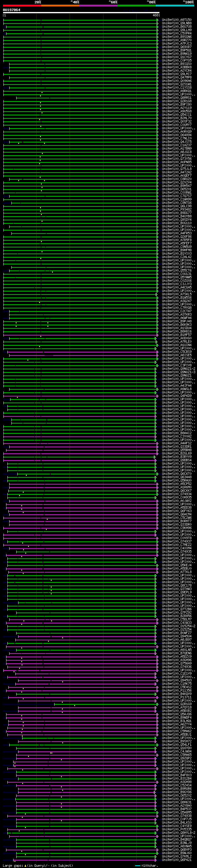
Task: Click the UniRef100_P93482 hit label
Action: [177, 210]
